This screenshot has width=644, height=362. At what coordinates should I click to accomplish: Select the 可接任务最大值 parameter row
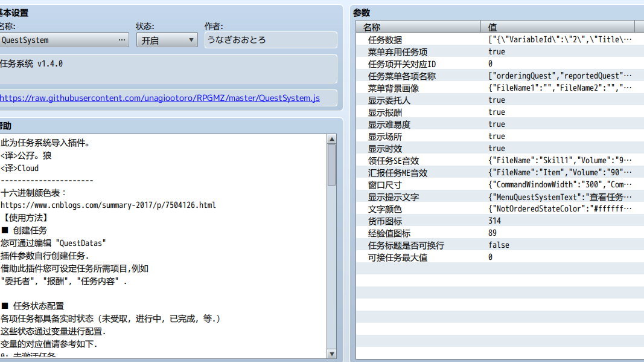[x=500, y=257]
